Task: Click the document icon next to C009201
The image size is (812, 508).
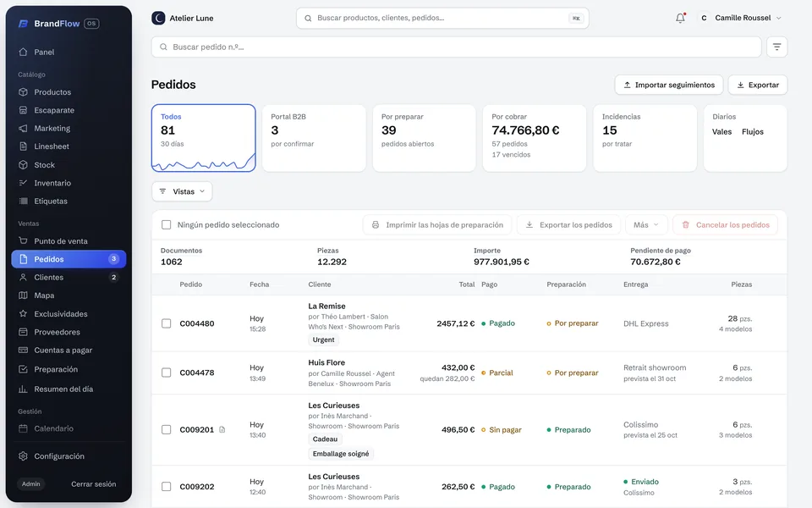Action: tap(222, 429)
